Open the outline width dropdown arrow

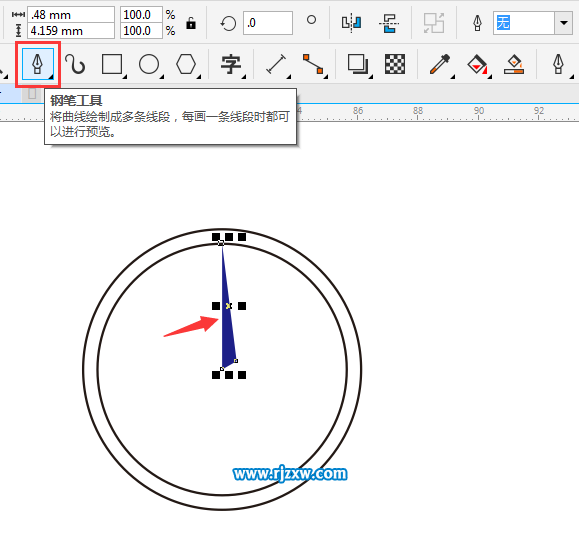(563, 23)
